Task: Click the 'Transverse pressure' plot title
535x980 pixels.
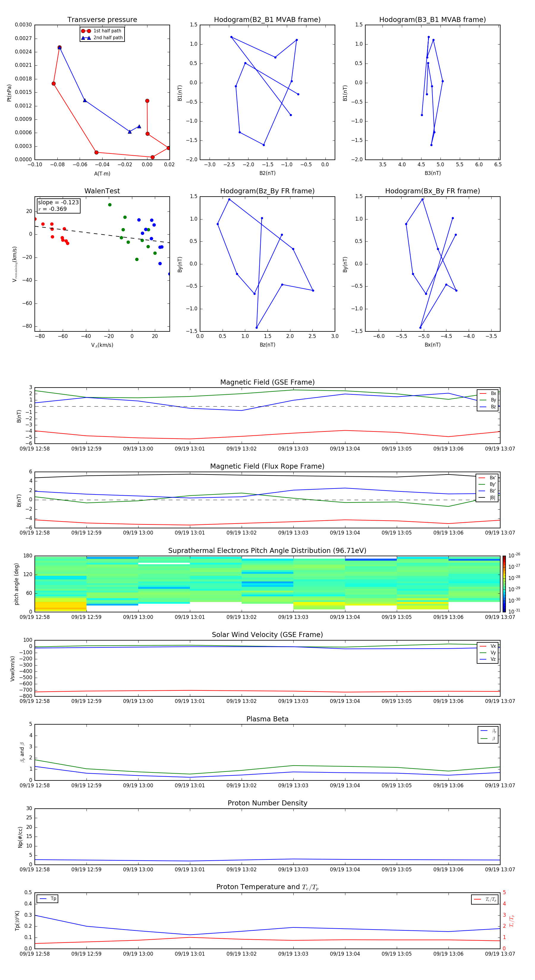Action: click(x=102, y=20)
